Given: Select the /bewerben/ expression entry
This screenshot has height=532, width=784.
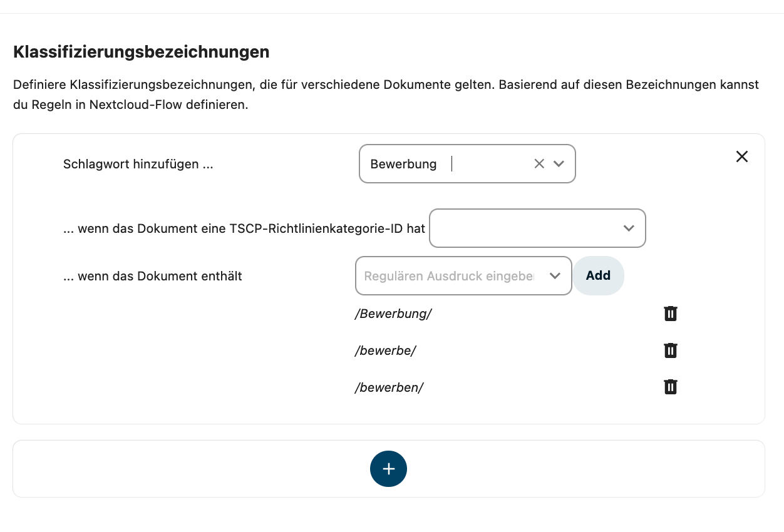Looking at the screenshot, I should (389, 387).
